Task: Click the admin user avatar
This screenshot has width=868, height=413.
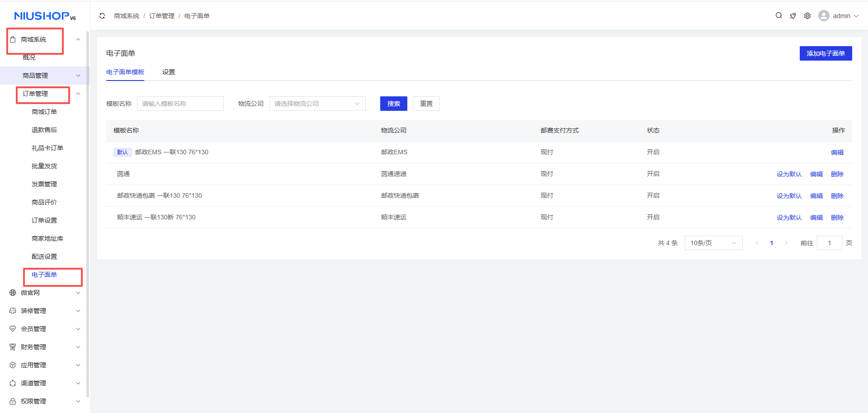Action: [824, 16]
